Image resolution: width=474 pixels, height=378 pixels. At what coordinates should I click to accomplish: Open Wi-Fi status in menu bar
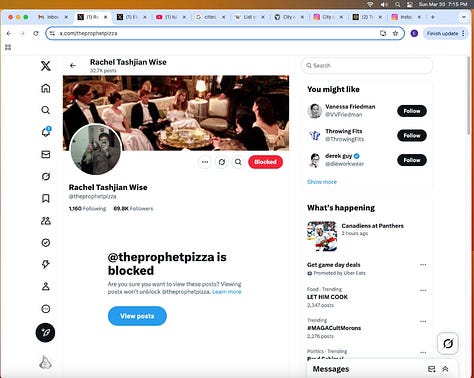tap(370, 4)
